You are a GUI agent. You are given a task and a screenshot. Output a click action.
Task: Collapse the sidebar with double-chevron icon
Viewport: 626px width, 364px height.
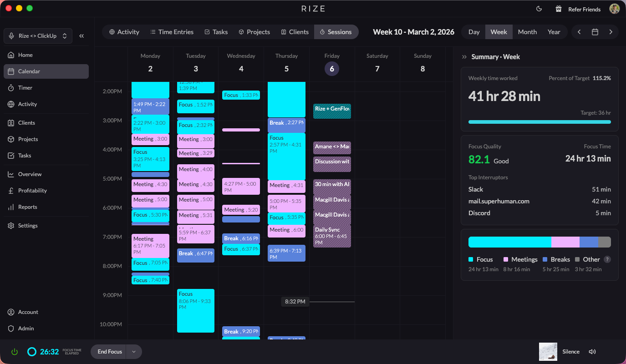pyautogui.click(x=81, y=36)
